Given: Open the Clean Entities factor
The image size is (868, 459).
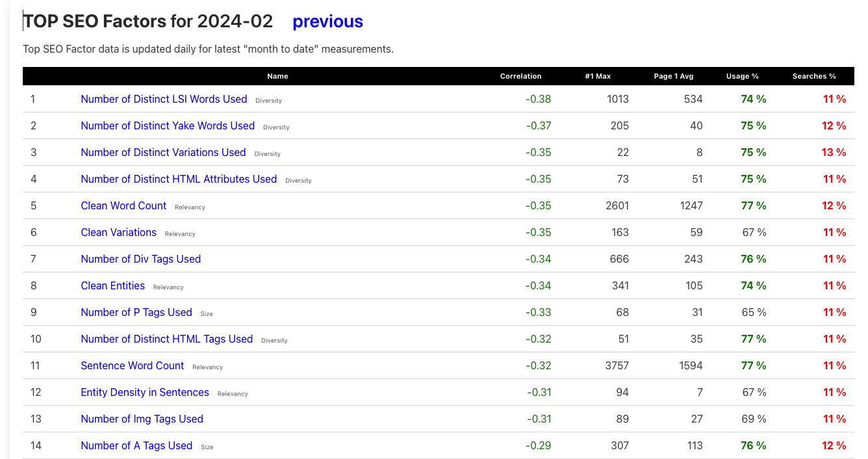Looking at the screenshot, I should coord(112,285).
